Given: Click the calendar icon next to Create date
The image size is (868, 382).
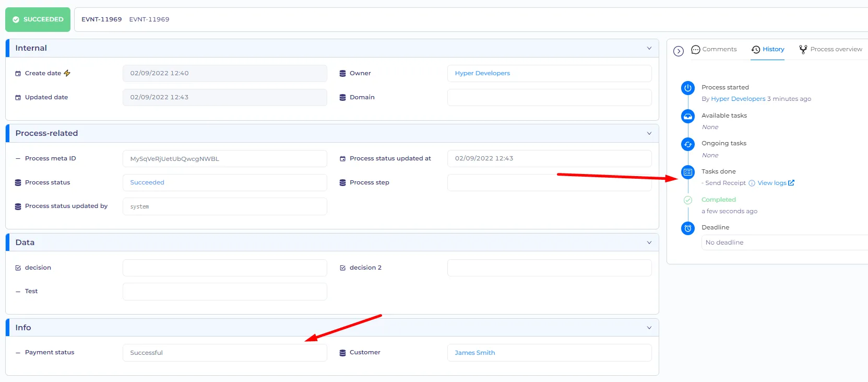Looking at the screenshot, I should pyautogui.click(x=18, y=74).
